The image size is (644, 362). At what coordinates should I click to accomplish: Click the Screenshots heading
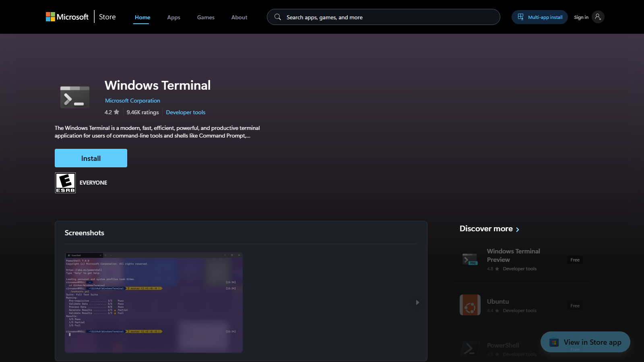[85, 233]
